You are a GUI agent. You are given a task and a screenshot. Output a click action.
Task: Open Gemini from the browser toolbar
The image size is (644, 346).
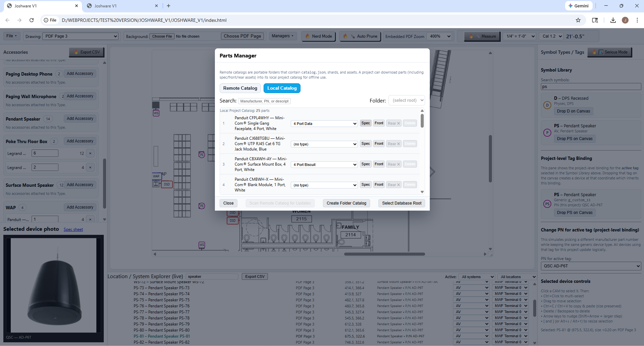[578, 6]
